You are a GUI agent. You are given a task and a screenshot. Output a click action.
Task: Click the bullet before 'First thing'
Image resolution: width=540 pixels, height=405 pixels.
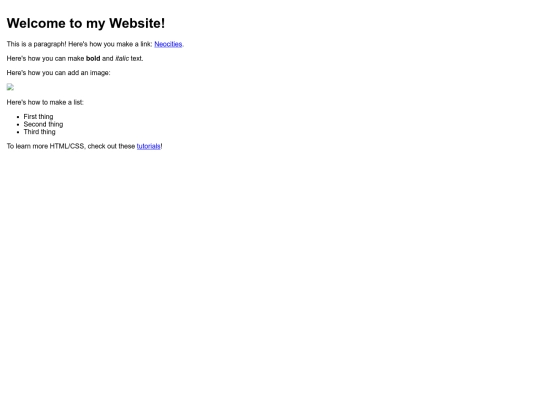pyautogui.click(x=18, y=117)
